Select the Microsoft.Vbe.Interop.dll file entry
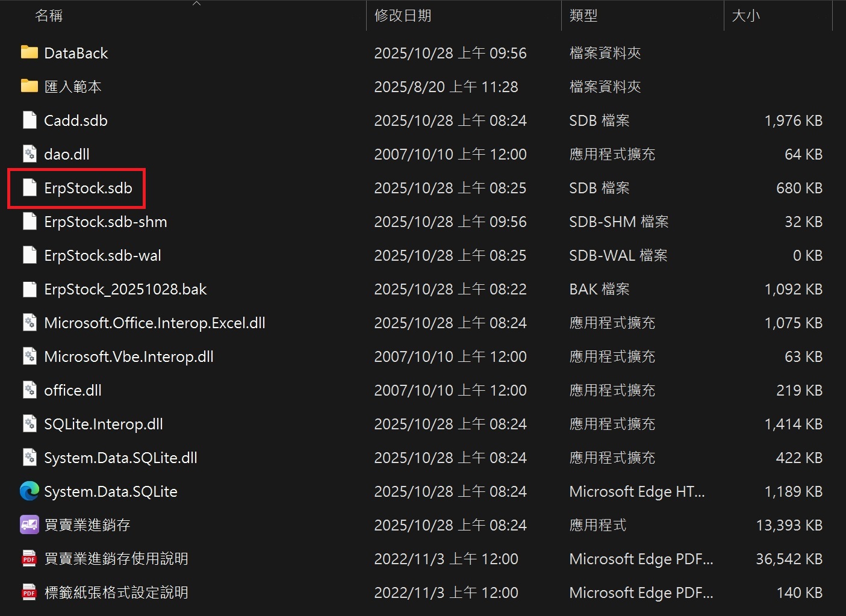 [x=129, y=356]
